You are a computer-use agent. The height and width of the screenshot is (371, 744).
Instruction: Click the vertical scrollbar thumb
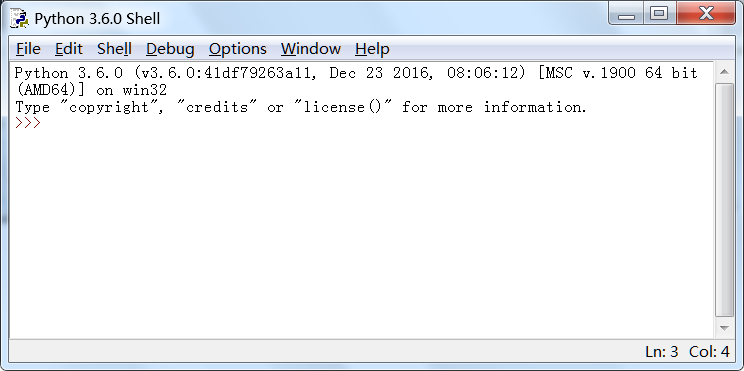(x=724, y=200)
